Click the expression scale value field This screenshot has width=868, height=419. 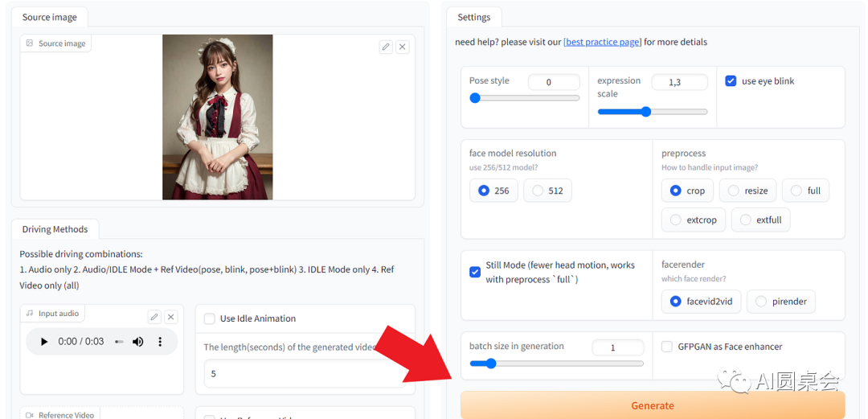(679, 82)
